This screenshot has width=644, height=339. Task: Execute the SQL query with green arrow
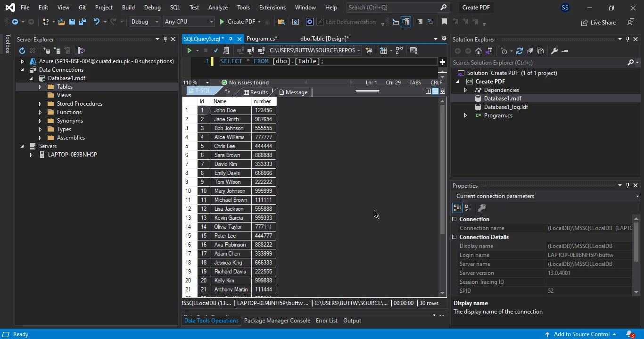(189, 50)
